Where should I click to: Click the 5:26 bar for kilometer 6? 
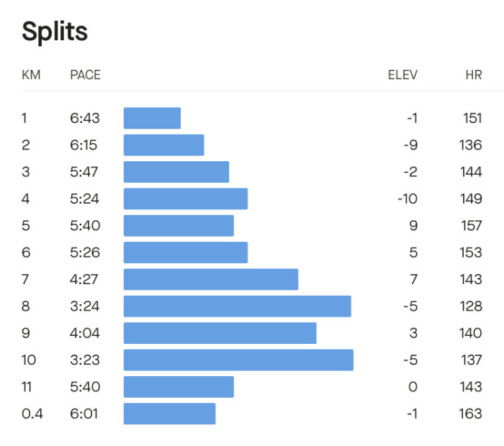click(186, 252)
